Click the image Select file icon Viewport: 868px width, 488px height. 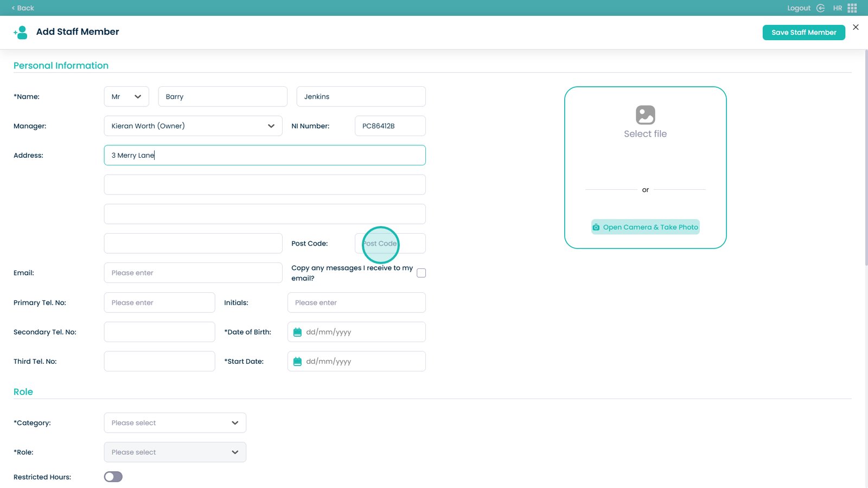pos(645,115)
